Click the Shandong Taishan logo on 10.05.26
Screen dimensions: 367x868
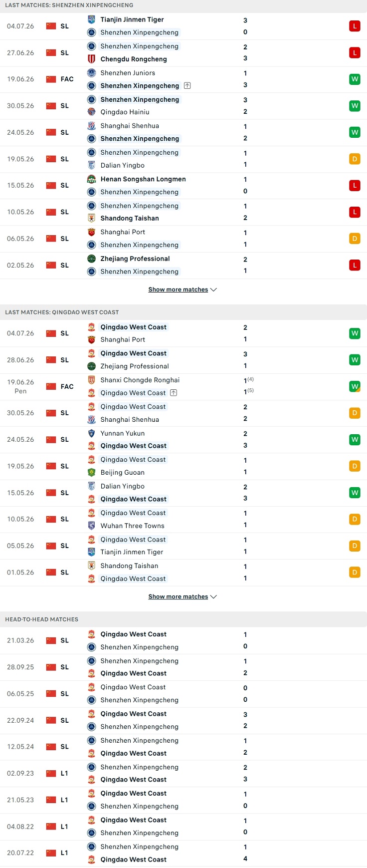pos(91,218)
